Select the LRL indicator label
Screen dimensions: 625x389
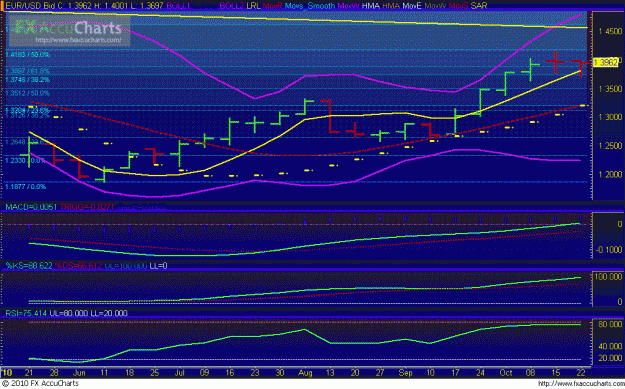pyautogui.click(x=254, y=6)
